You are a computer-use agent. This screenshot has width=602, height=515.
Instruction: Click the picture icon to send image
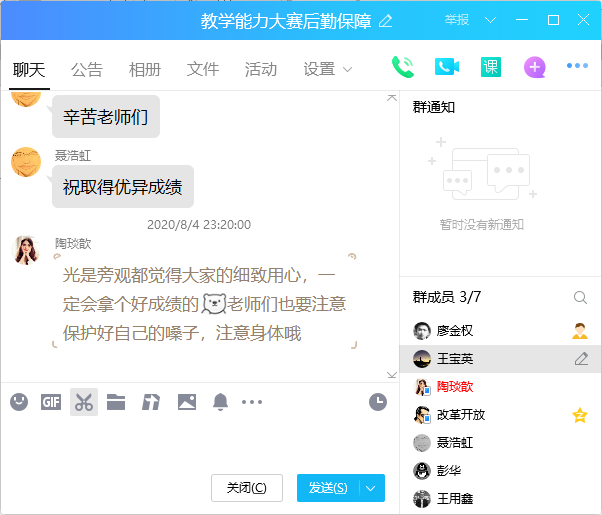tap(186, 402)
